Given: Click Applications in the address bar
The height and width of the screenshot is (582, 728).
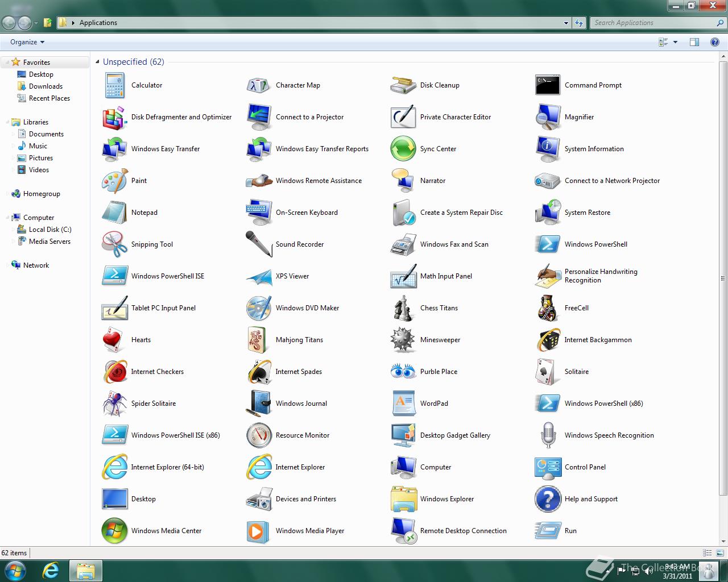Looking at the screenshot, I should pos(98,23).
